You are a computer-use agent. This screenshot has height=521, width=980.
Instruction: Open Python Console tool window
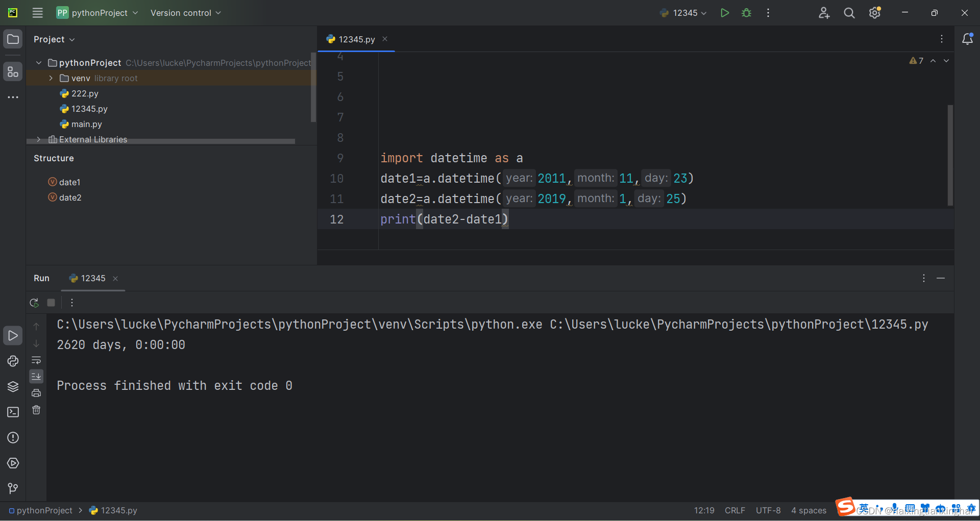tap(13, 361)
